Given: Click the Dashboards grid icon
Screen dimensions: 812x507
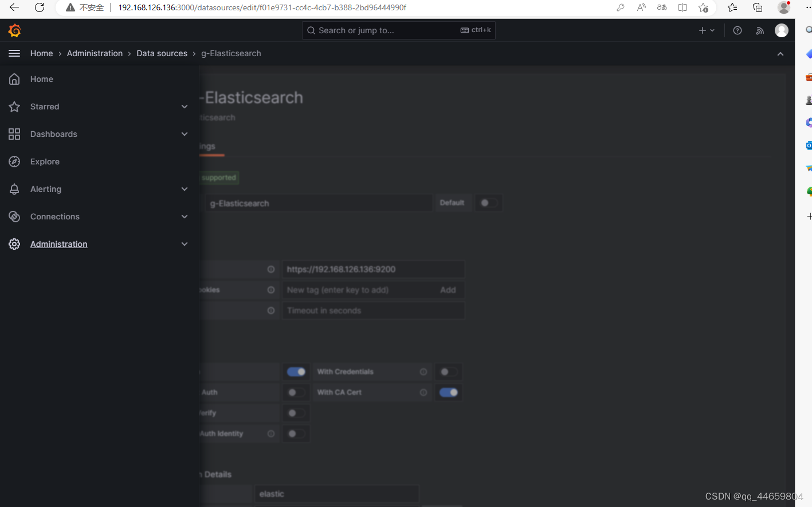Looking at the screenshot, I should point(14,134).
